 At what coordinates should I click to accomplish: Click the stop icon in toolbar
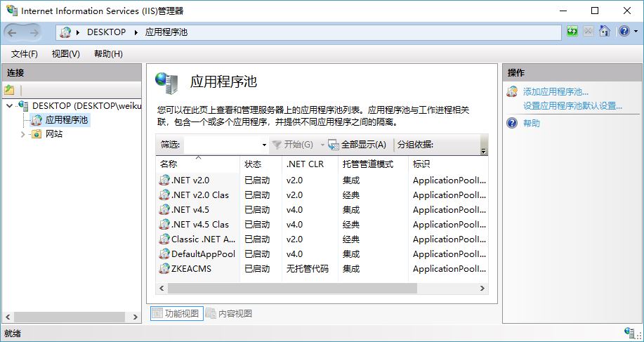(x=588, y=31)
